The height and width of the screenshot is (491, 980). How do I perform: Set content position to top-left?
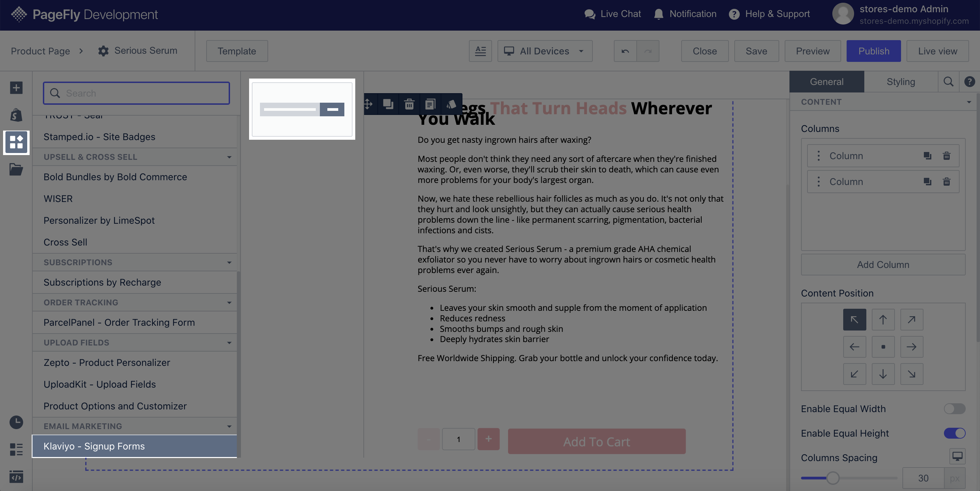854,320
